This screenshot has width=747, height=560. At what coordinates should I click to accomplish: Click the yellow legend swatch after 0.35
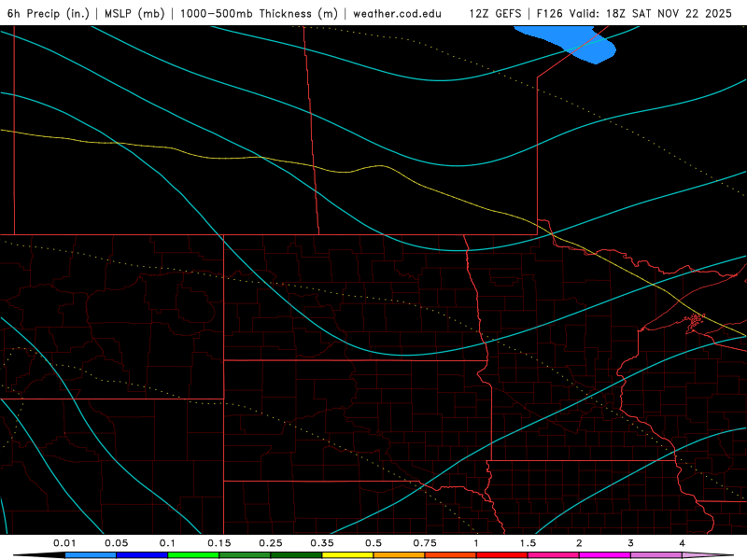pos(347,555)
